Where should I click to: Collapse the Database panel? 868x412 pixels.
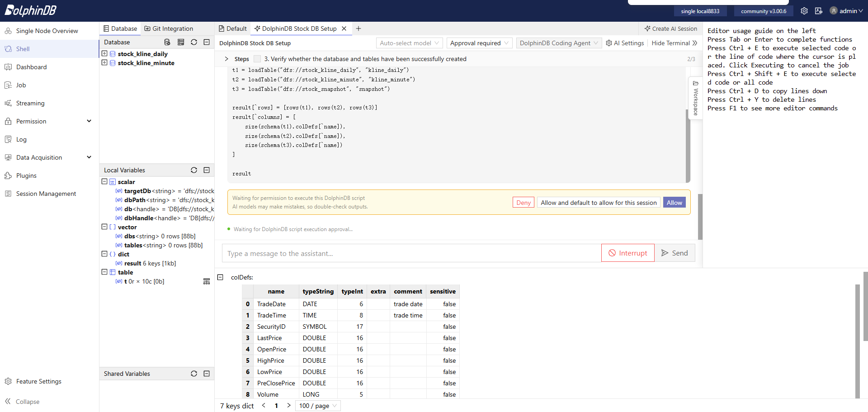coord(207,42)
